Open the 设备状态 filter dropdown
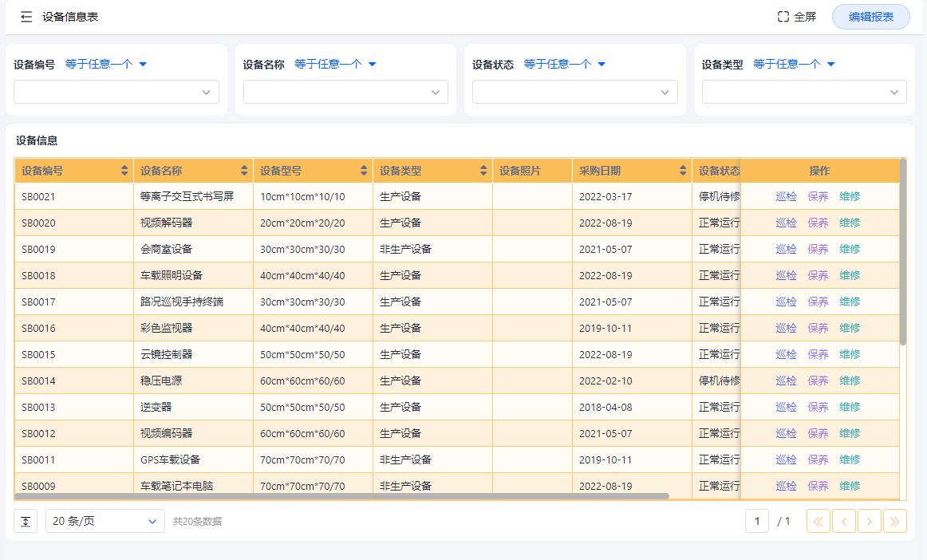The width and height of the screenshot is (927, 560). point(574,92)
